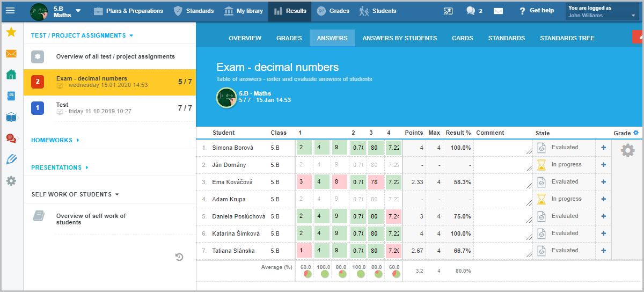Open Overview of all test / project assignments
This screenshot has width=644, height=292.
115,56
